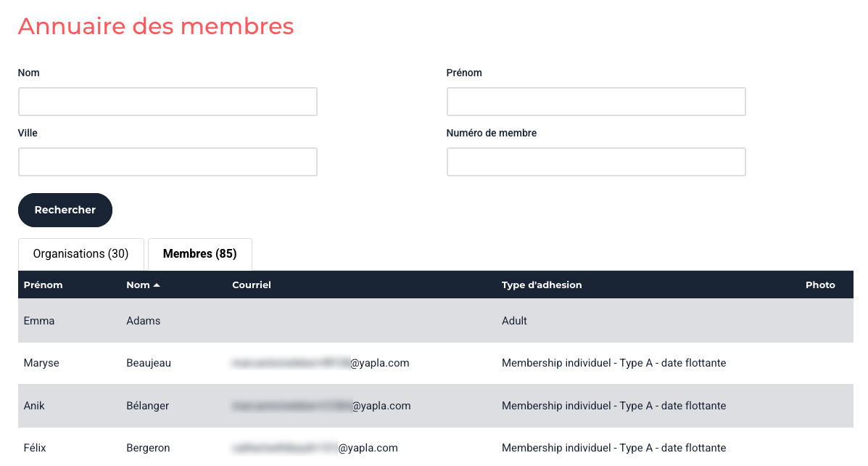Click into the Prénom search text box

(x=596, y=102)
